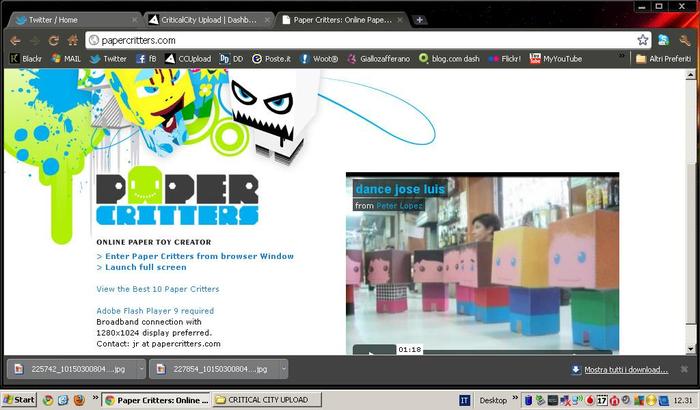Image resolution: width=700 pixels, height=410 pixels.
Task: Open CRITICAL CITY UPLOAD taskbar folder window
Action: tap(267, 400)
